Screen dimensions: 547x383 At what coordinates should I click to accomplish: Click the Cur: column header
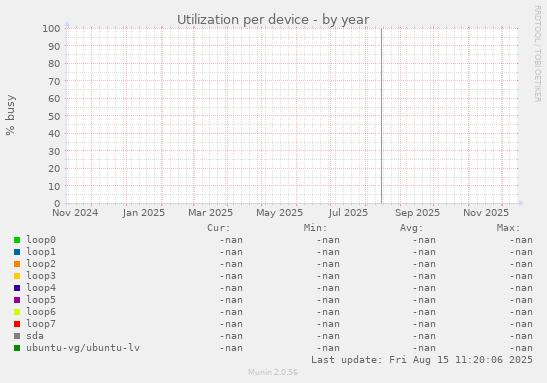point(219,228)
